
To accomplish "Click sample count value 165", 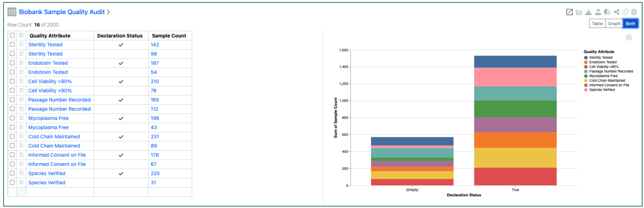I will (x=155, y=100).
